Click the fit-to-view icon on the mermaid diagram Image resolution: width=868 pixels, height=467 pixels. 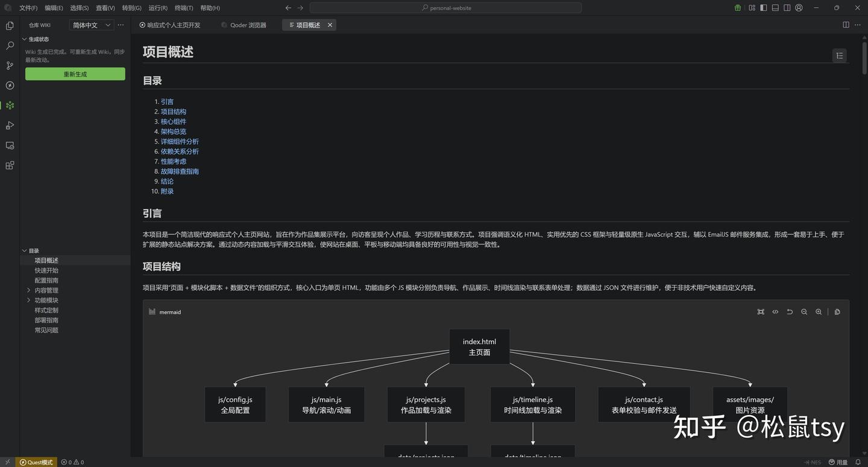point(761,312)
